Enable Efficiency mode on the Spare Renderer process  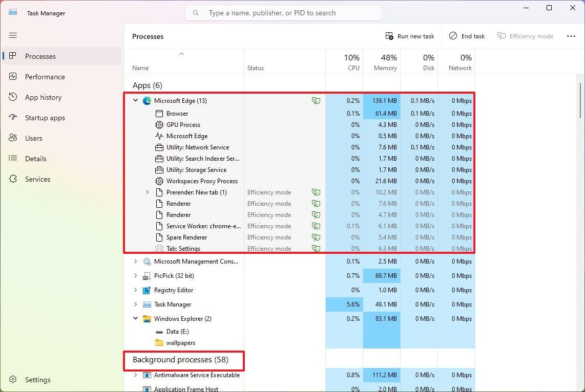(316, 237)
